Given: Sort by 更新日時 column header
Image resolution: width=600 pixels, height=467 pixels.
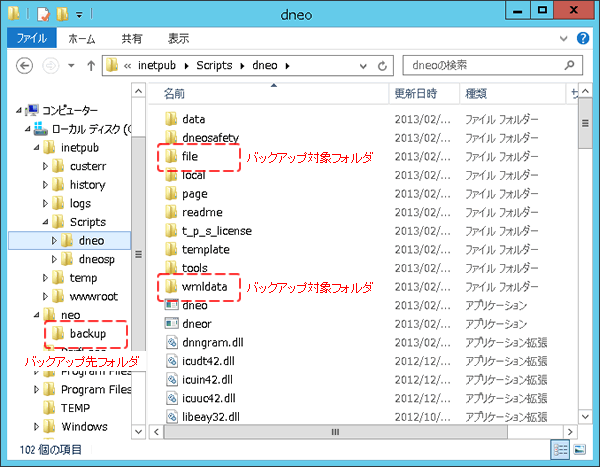Looking at the screenshot, I should [418, 94].
